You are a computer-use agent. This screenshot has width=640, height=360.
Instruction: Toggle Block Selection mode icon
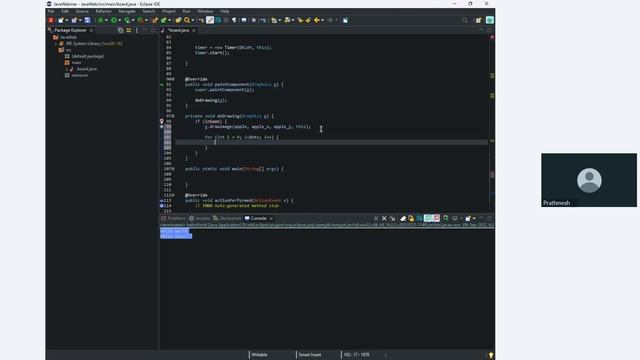pyautogui.click(x=226, y=20)
